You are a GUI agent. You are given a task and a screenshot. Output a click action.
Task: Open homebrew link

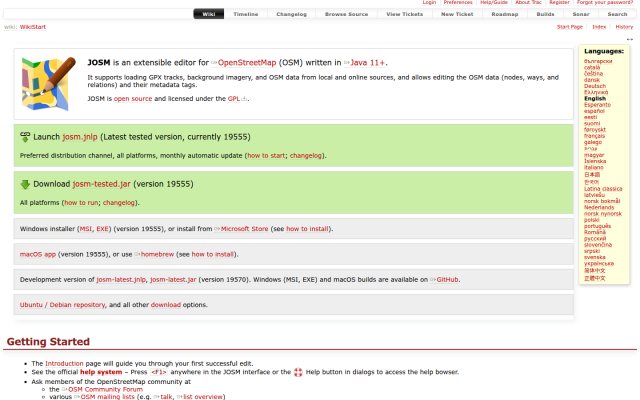tap(154, 254)
